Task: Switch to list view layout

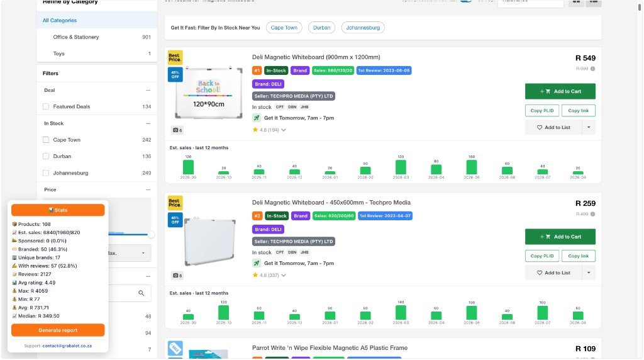Action: pos(594,2)
